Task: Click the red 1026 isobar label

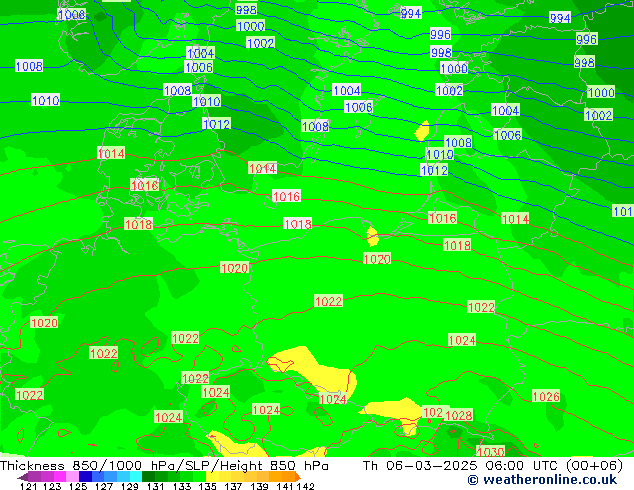Action: (546, 396)
